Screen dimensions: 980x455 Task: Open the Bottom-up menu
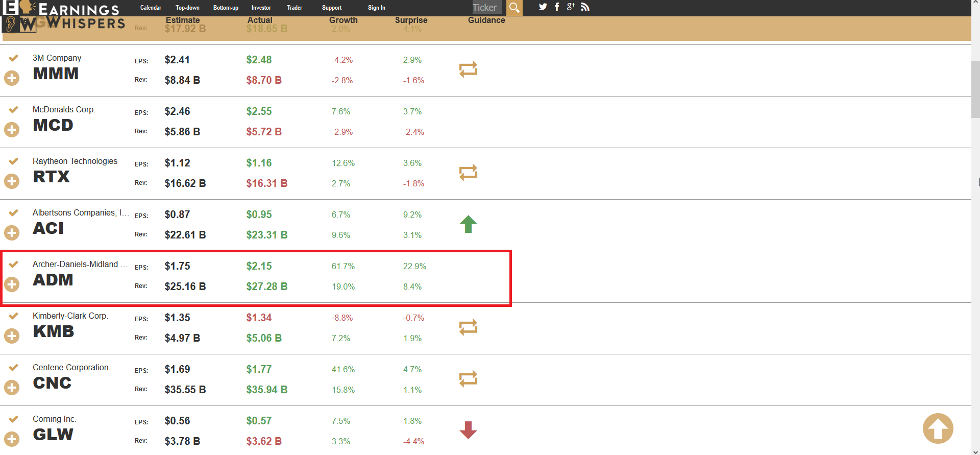point(226,8)
